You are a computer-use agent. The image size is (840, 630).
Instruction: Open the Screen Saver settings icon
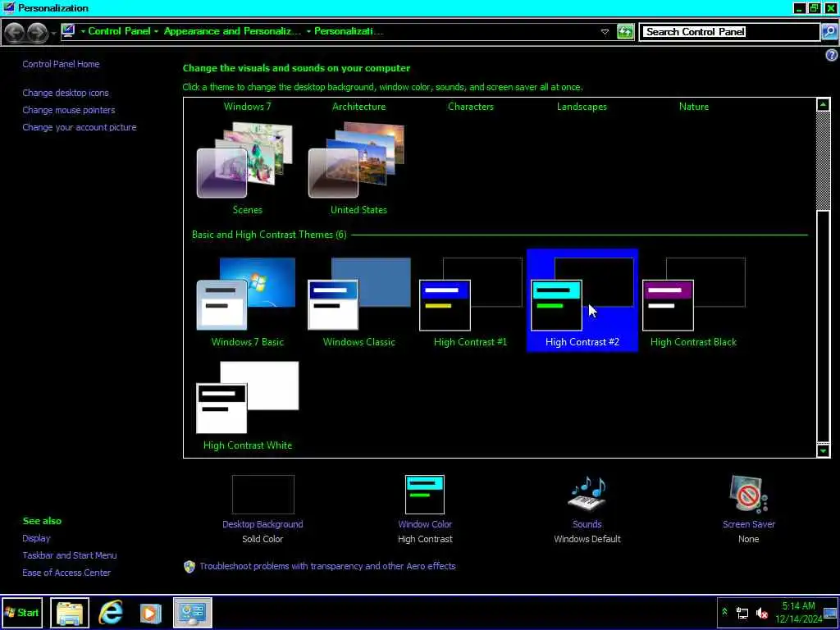point(748,494)
